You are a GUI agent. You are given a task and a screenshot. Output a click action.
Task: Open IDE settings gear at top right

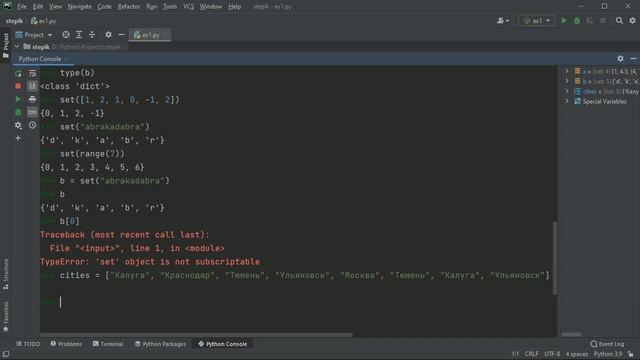(632, 21)
